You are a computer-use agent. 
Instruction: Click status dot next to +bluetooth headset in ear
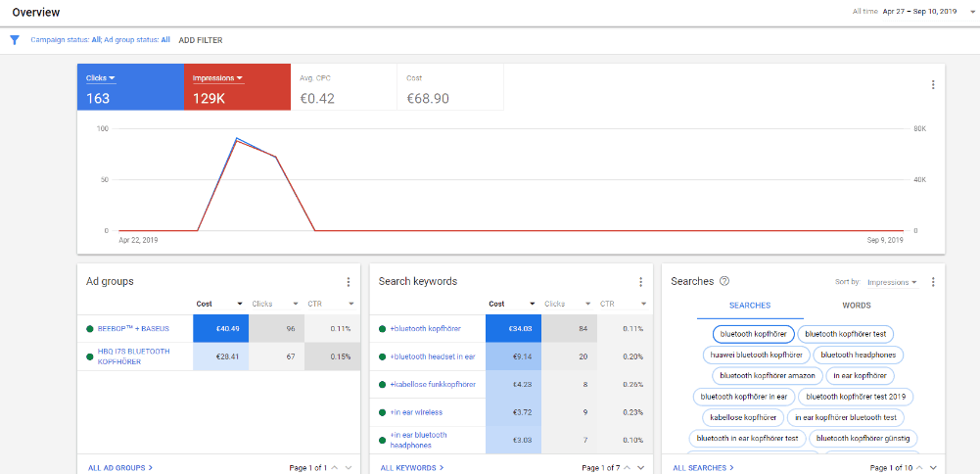pos(382,356)
